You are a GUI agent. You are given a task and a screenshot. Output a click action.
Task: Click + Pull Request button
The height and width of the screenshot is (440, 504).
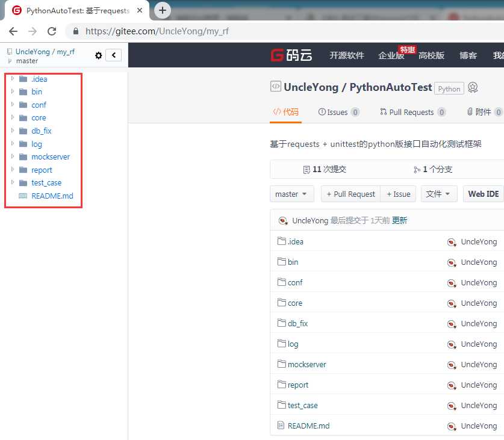coord(350,194)
